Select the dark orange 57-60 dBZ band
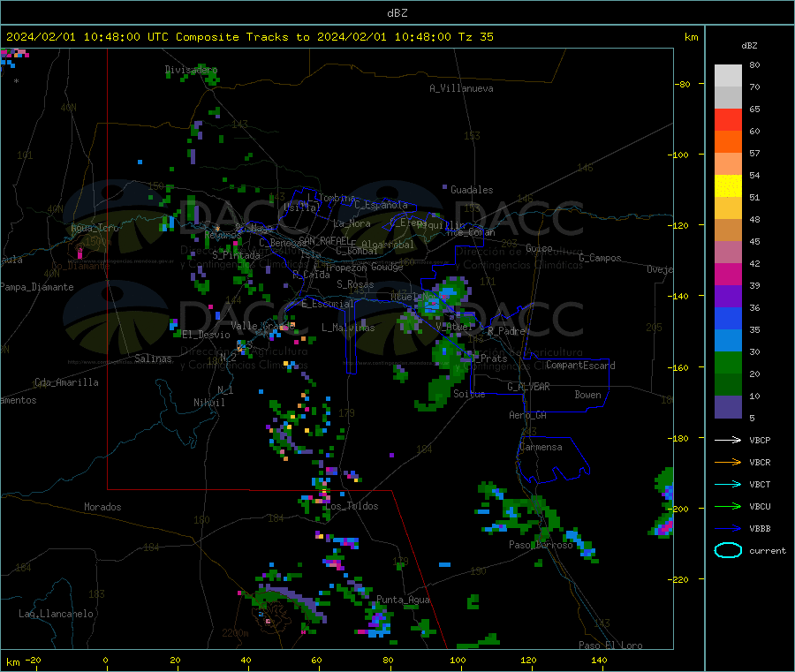Image resolution: width=795 pixels, height=672 pixels. [728, 142]
